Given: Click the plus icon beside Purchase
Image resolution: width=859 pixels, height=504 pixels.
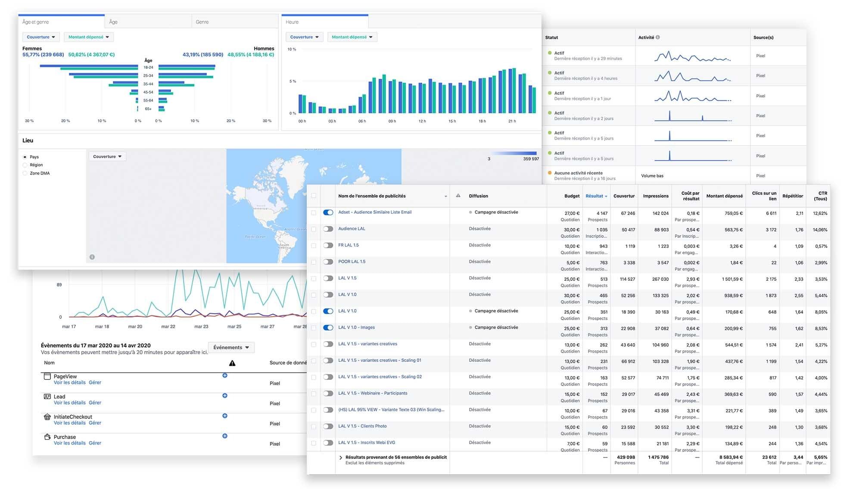Looking at the screenshot, I should point(225,436).
